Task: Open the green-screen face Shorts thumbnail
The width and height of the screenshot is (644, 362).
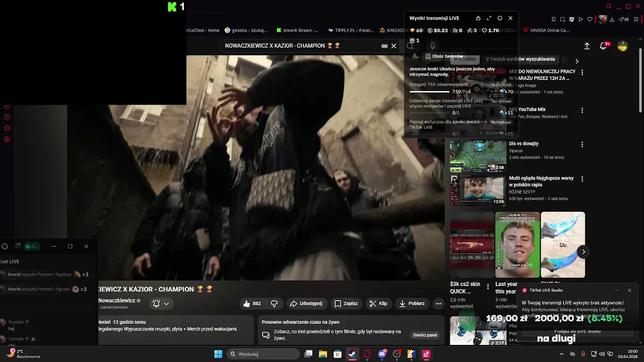Action: click(x=517, y=245)
